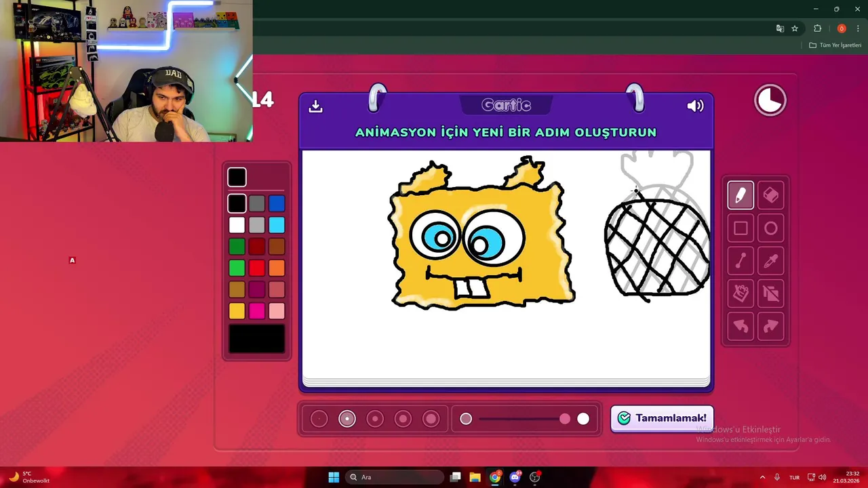Pick the cyan color swatch

pos(277,225)
